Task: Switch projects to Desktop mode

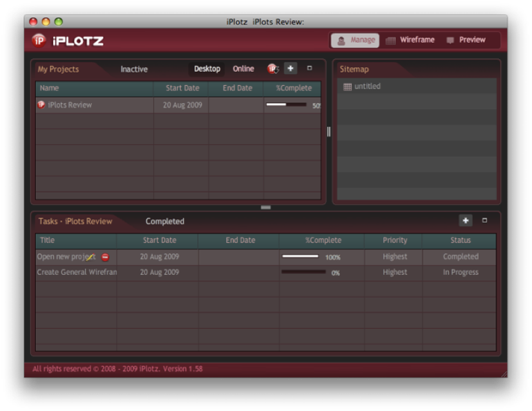Action: 207,69
